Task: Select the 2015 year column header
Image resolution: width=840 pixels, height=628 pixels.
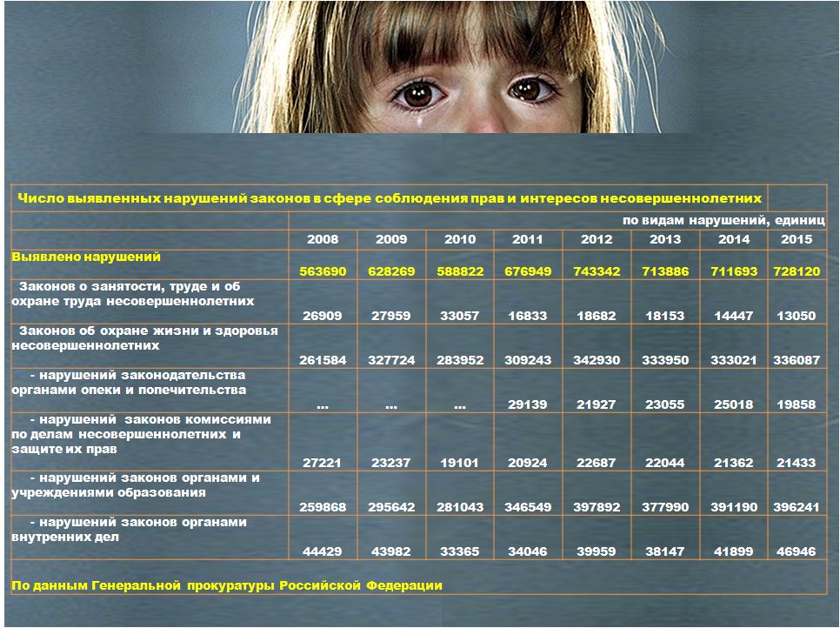Action: coord(796,239)
